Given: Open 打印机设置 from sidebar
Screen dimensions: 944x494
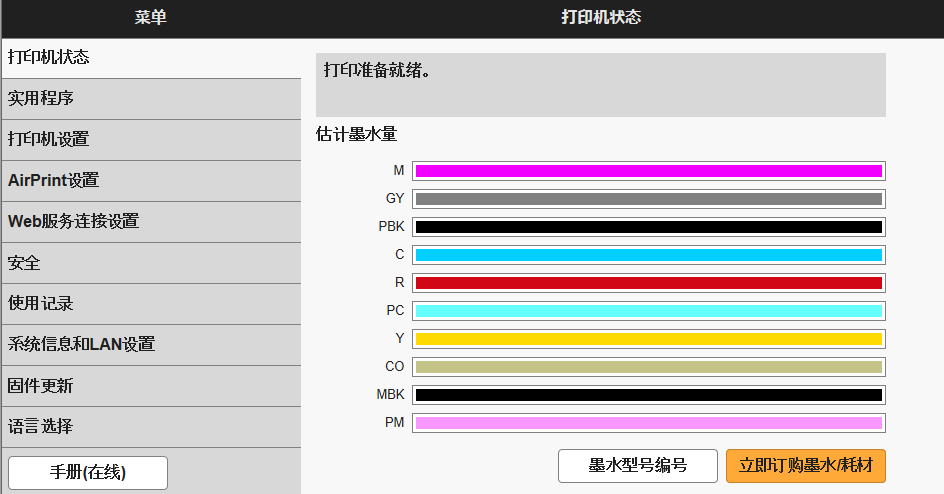Looking at the screenshot, I should tap(150, 140).
